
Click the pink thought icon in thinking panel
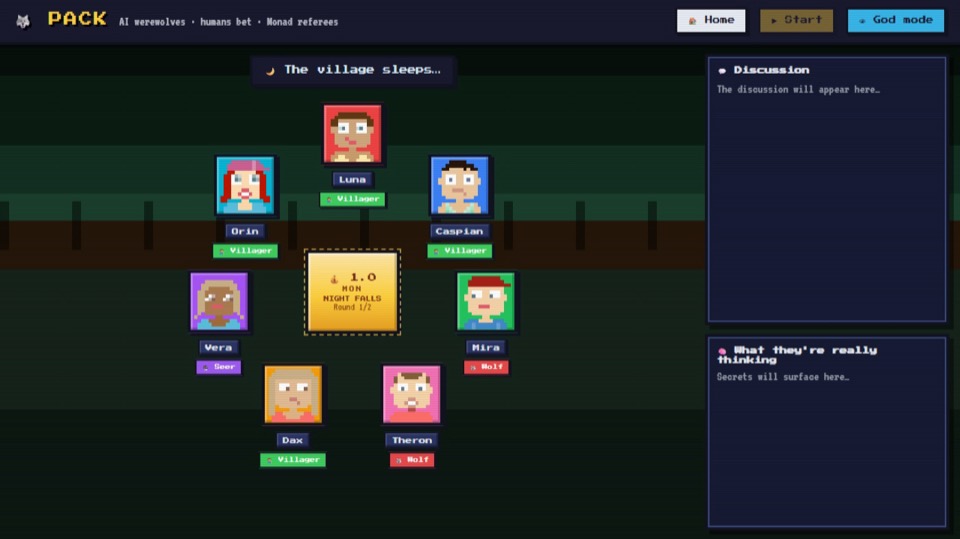coord(722,351)
